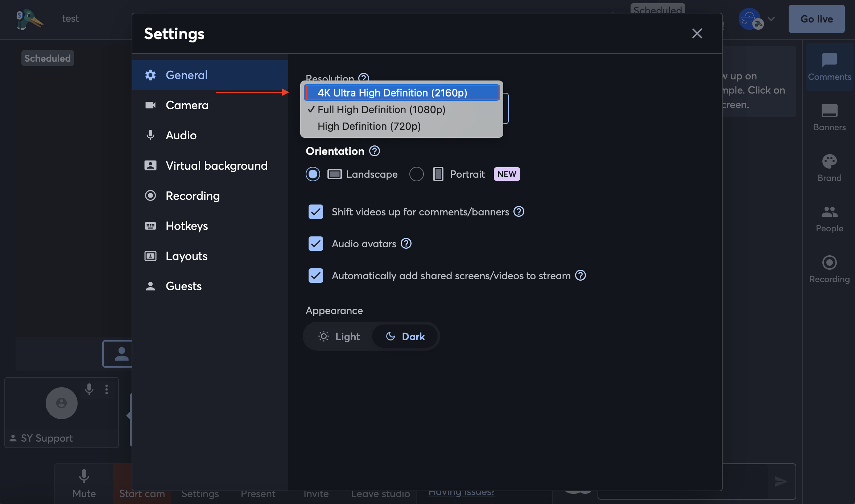Close the Settings dialog
Image resolution: width=855 pixels, height=504 pixels.
point(697,33)
